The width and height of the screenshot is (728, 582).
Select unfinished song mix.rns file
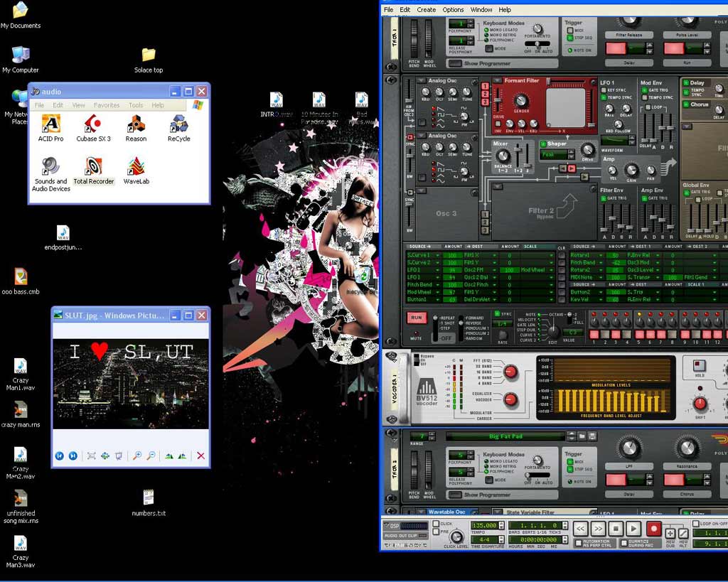[21, 508]
